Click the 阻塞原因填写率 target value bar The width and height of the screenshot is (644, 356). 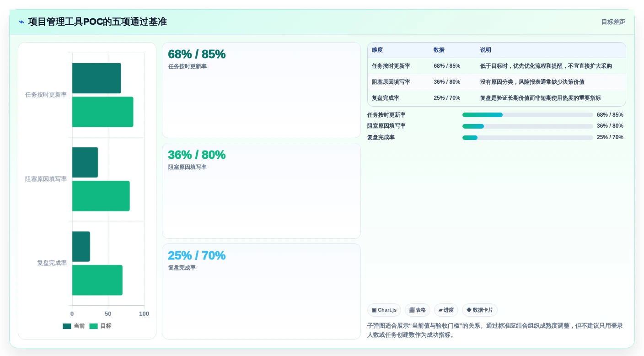pos(101,196)
